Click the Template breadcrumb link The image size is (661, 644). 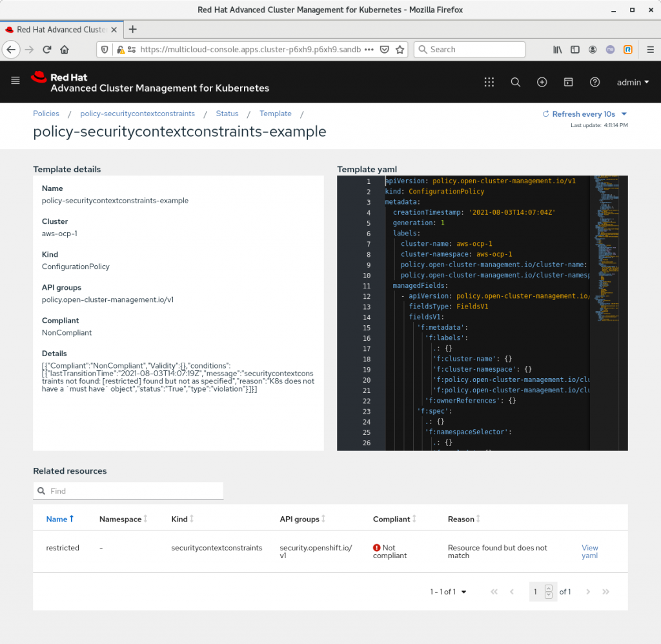(275, 114)
